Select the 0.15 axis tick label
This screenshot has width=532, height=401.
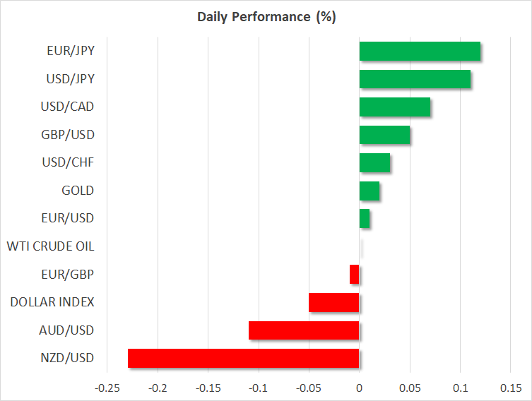click(511, 388)
